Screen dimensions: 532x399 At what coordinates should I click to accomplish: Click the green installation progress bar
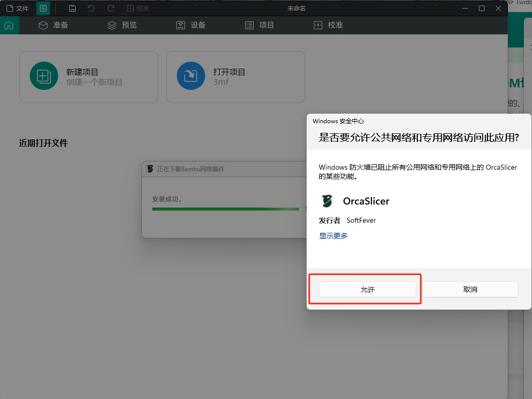tap(226, 209)
